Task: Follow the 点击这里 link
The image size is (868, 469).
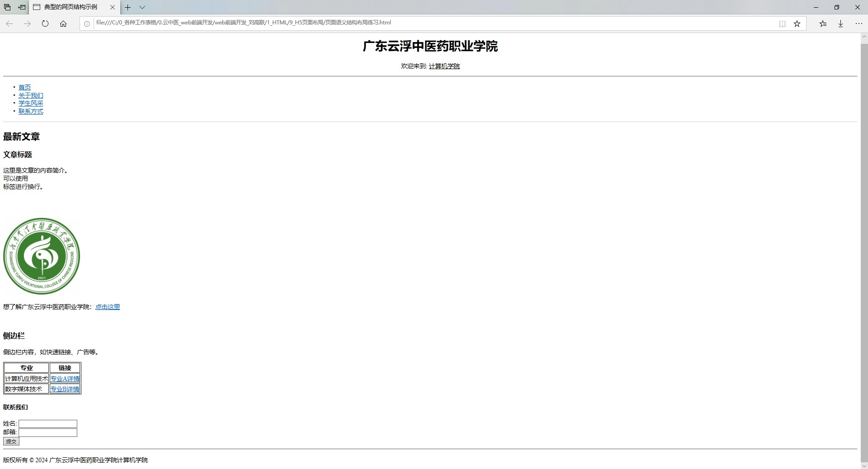Action: click(108, 307)
